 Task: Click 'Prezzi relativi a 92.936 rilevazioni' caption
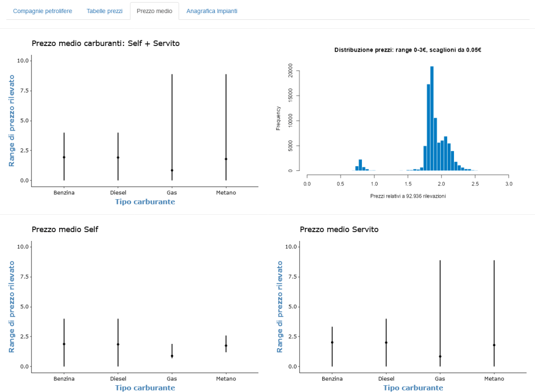point(407,196)
